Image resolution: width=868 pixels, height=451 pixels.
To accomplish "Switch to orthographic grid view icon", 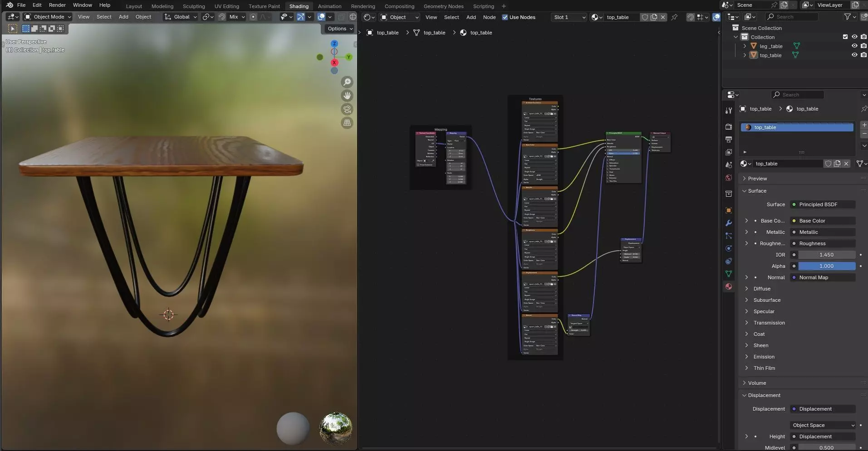I will pos(347,123).
